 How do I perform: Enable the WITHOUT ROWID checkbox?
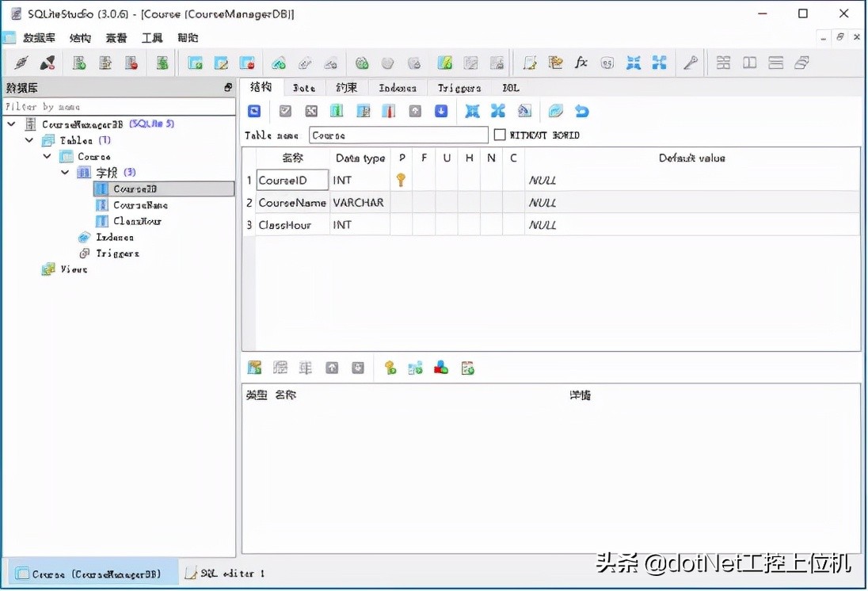click(501, 135)
